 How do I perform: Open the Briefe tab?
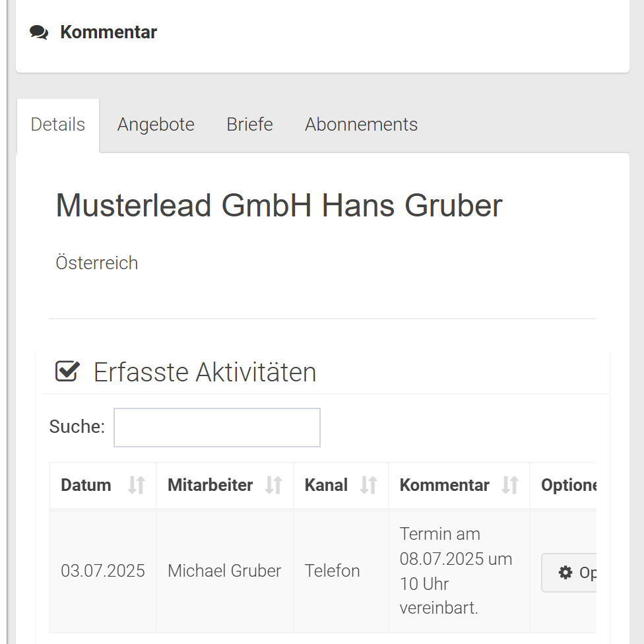tap(249, 125)
